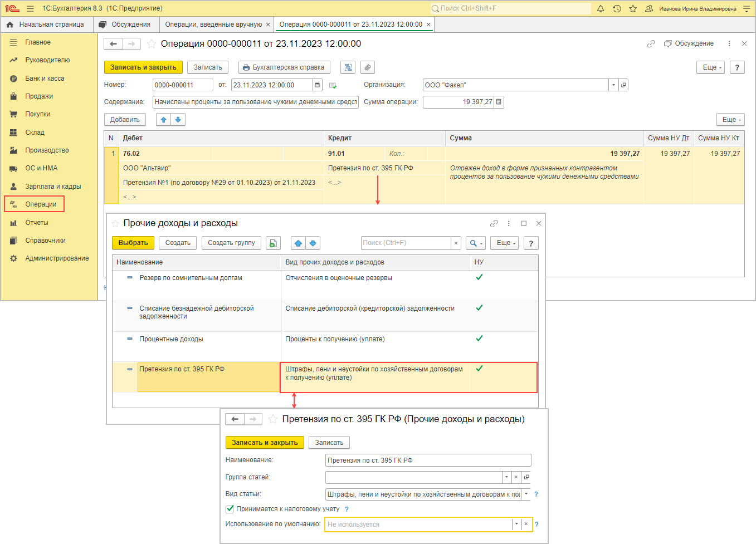Go forward using the operation's right arrow
The width and height of the screenshot is (756, 544).
(131, 44)
